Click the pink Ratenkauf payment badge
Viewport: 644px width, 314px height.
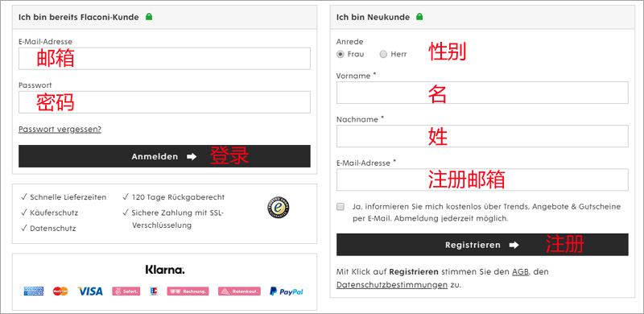pyautogui.click(x=239, y=291)
